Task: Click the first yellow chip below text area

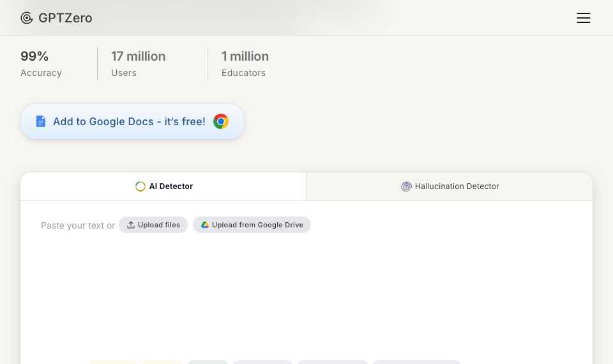Action: click(114, 362)
